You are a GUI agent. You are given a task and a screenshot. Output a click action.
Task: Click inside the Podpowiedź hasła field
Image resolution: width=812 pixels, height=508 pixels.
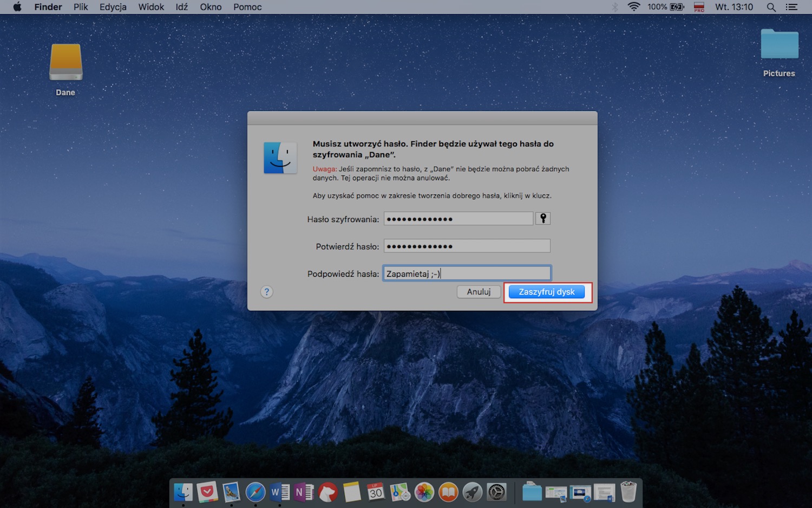click(x=467, y=273)
